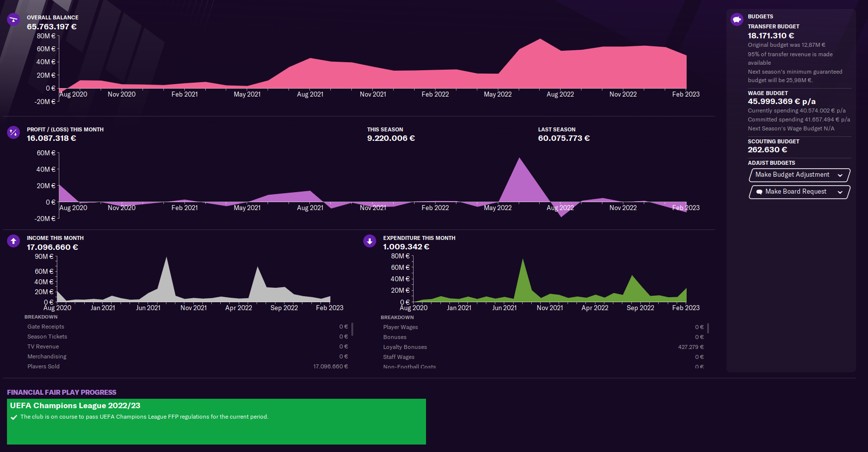
Task: Click the Currently spending wage line
Action: (797, 111)
